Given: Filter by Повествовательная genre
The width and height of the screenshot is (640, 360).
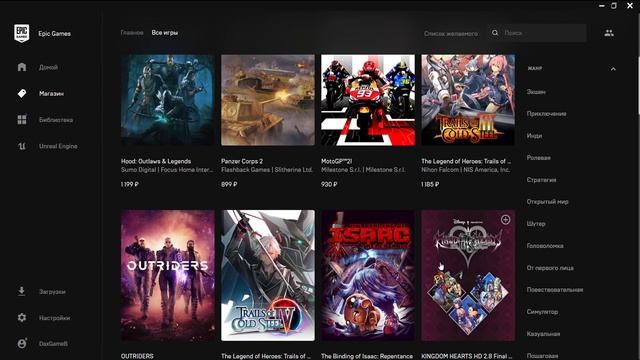Looking at the screenshot, I should click(555, 290).
